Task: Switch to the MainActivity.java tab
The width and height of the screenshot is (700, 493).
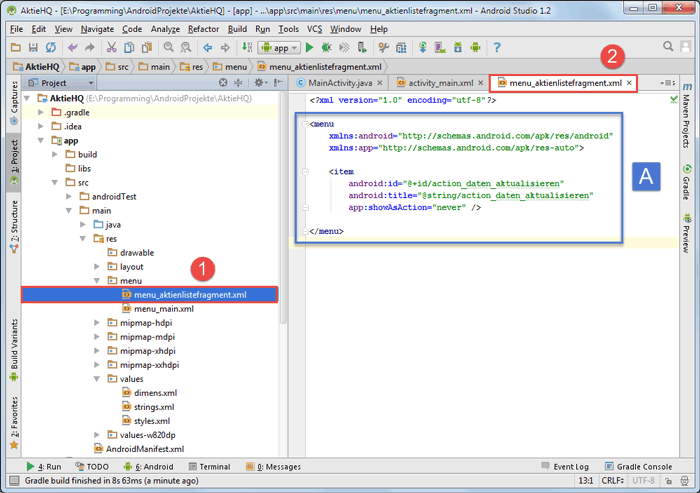Action: pyautogui.click(x=340, y=83)
